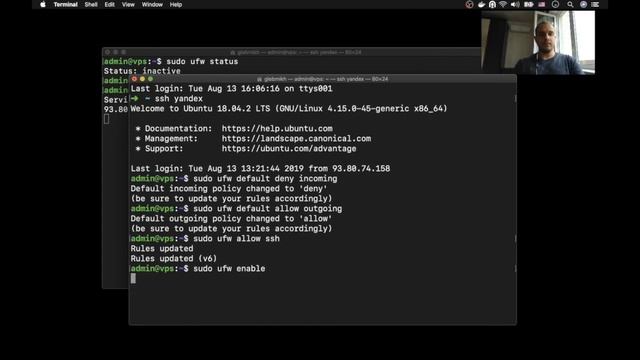Click 'Rules updated (v6)' output line
The image size is (640, 360).
173,258
